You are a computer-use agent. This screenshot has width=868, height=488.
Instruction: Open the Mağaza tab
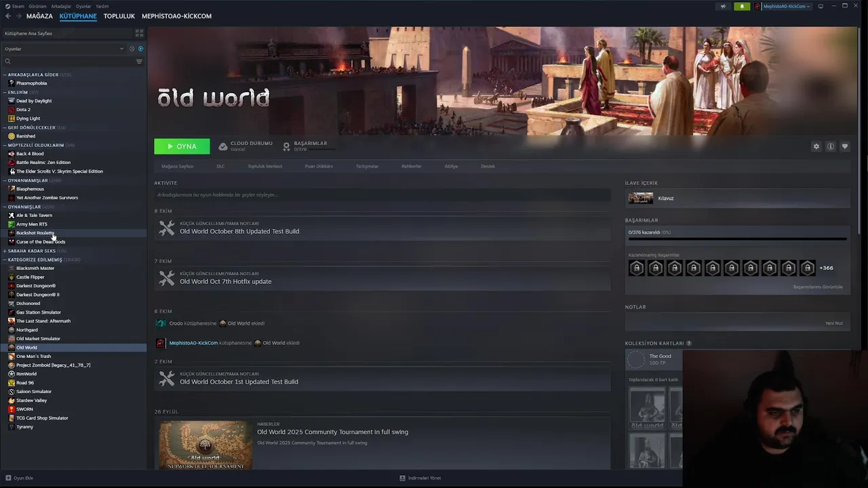pyautogui.click(x=39, y=16)
